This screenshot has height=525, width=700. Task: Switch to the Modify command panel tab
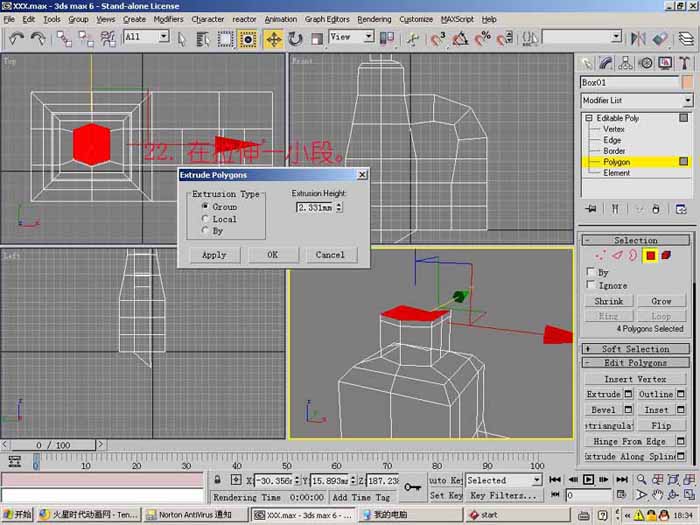[606, 63]
